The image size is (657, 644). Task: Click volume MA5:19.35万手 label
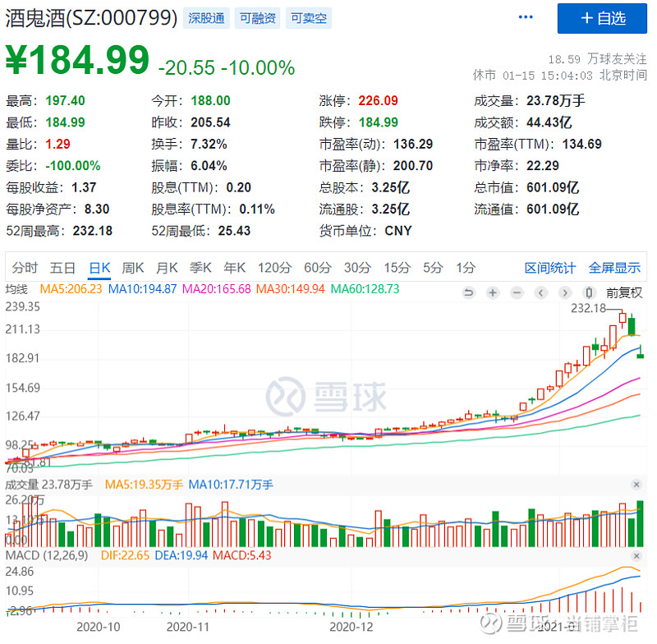pos(144,485)
